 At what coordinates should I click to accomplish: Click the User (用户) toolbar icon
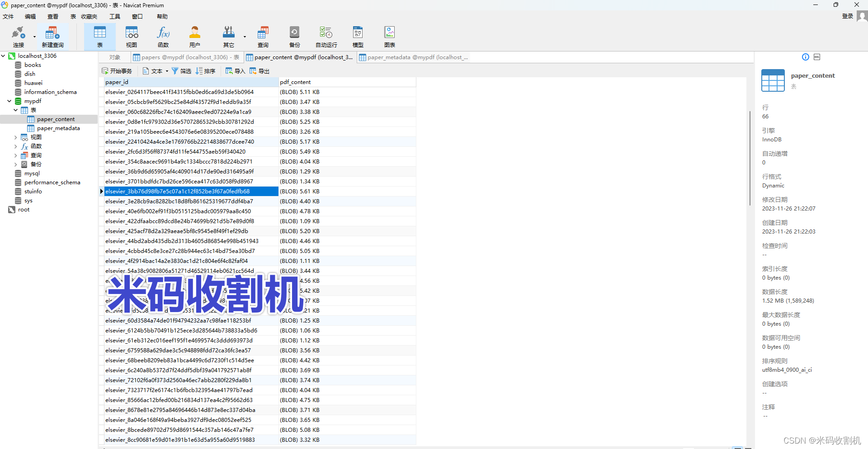coord(195,37)
